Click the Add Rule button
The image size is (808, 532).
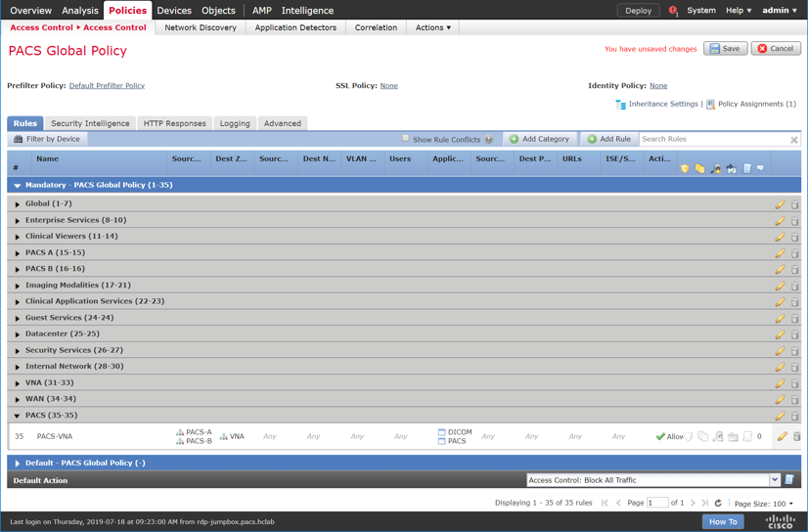click(608, 139)
